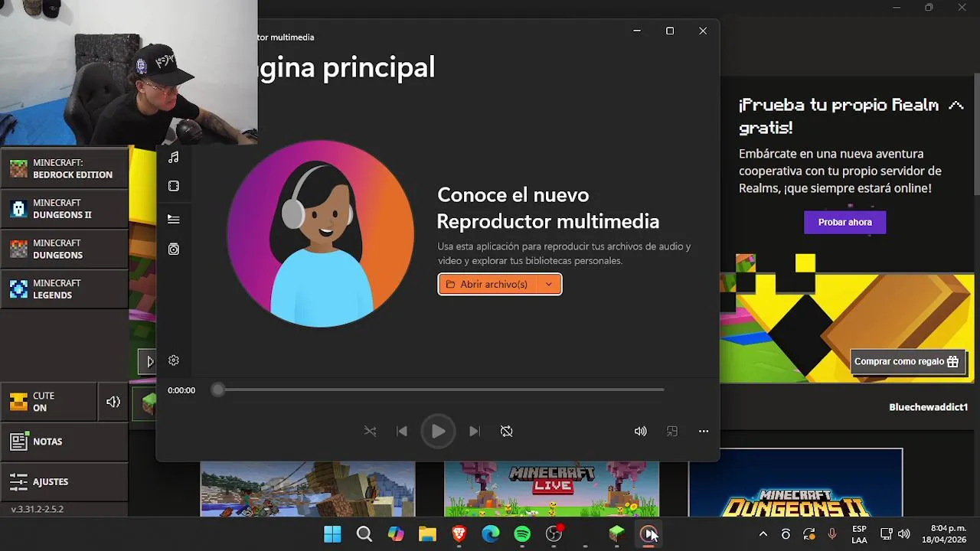Open the Minecraft Live news thumbnail
This screenshot has width=980, height=551.
pyautogui.click(x=551, y=489)
